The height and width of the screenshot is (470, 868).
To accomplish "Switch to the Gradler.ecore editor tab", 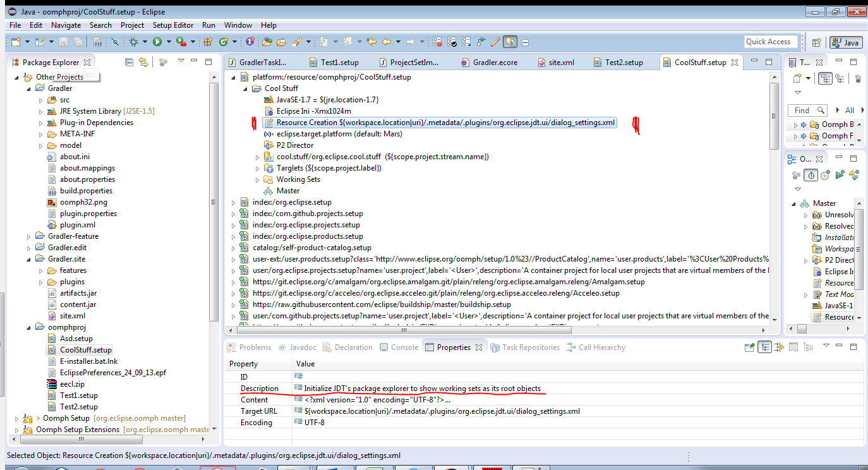I will tap(489, 63).
